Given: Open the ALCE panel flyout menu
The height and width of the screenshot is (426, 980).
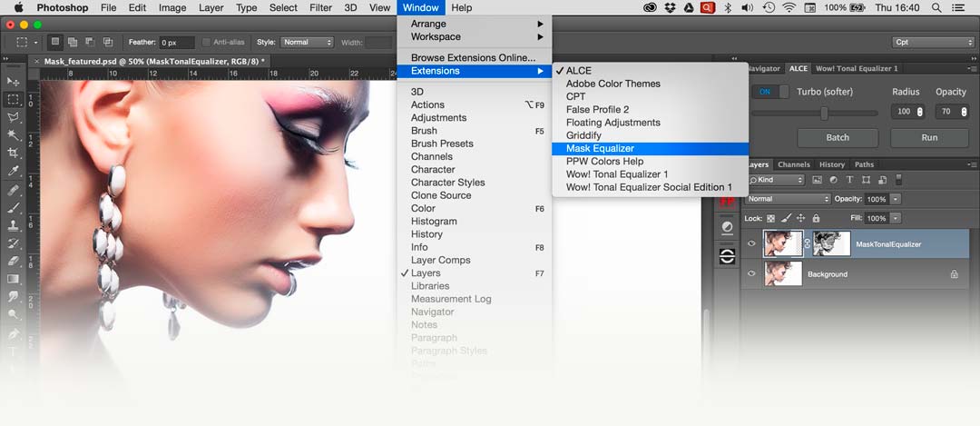Looking at the screenshot, I should point(973,68).
